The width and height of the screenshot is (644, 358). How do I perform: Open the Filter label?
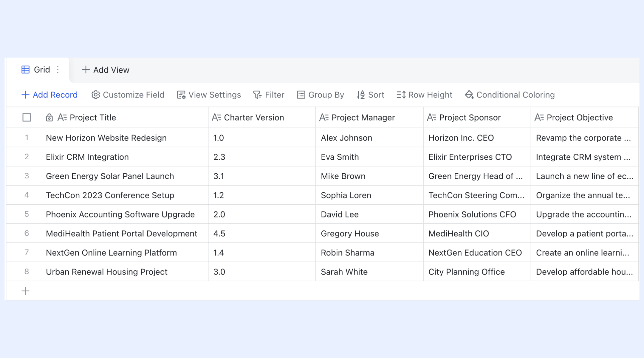pyautogui.click(x=275, y=95)
